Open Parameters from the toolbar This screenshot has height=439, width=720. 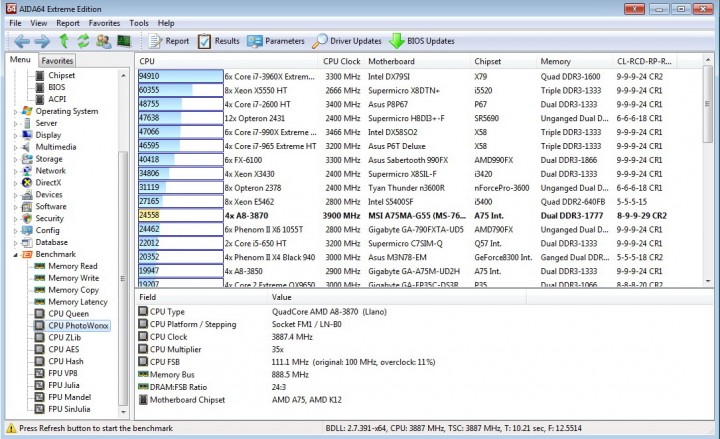(276, 41)
